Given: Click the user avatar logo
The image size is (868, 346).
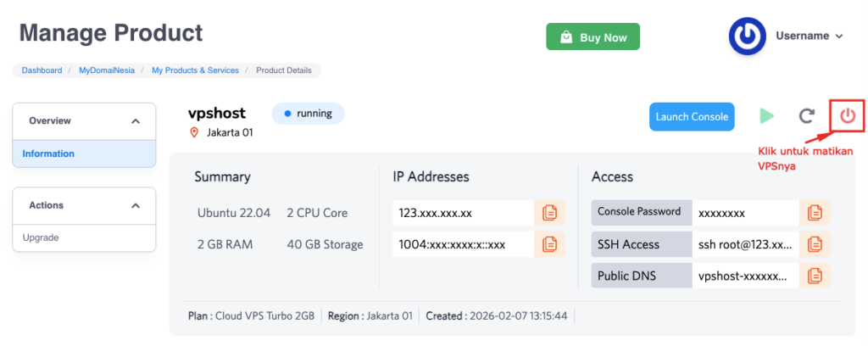Looking at the screenshot, I should pos(747,36).
